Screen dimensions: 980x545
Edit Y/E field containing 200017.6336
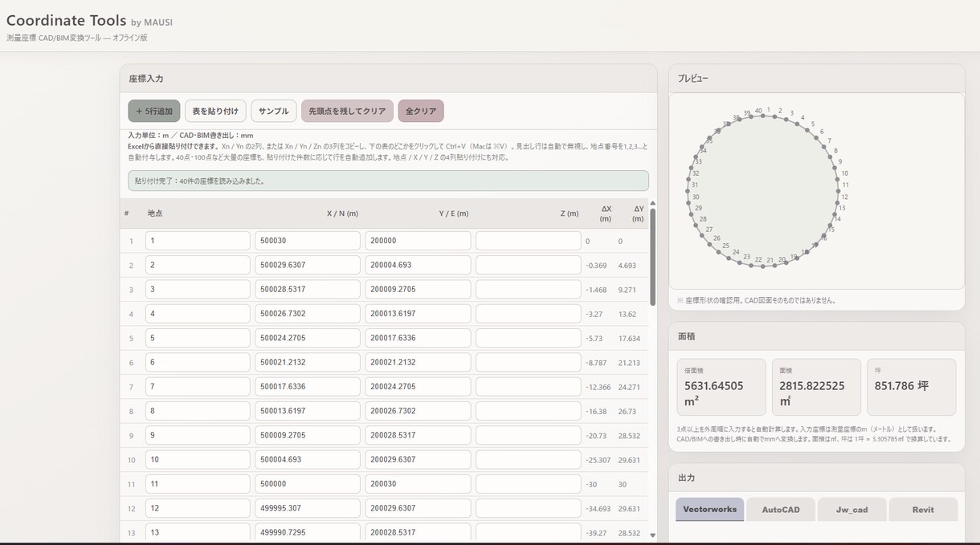coord(418,338)
